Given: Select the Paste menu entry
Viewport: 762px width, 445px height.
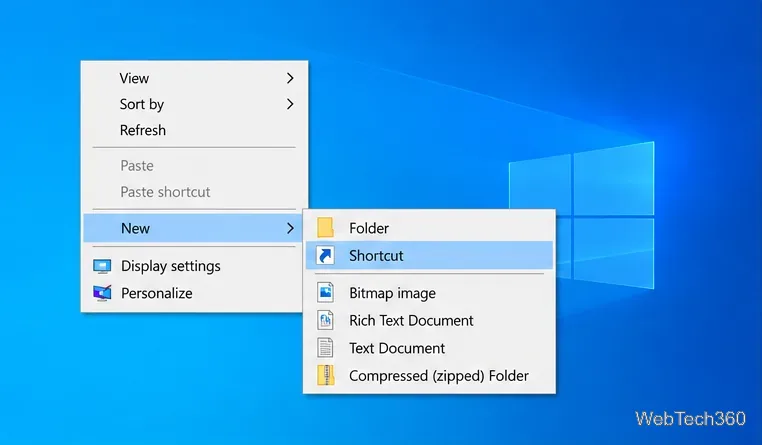Looking at the screenshot, I should tap(194, 166).
